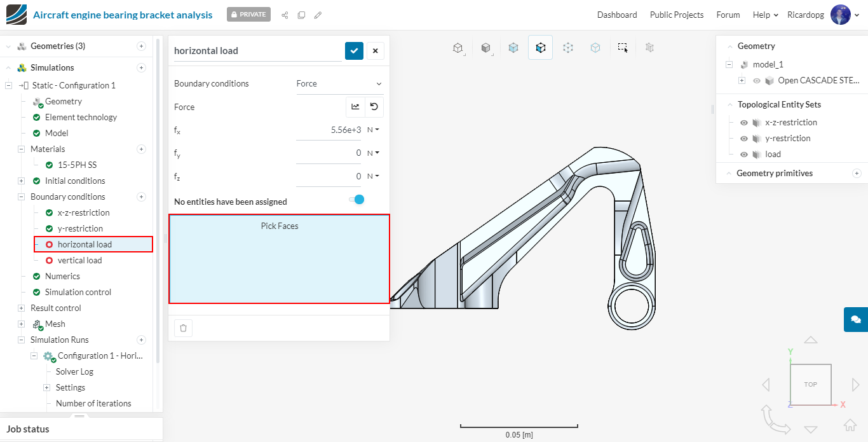Open the chat support widget
The image size is (868, 442).
pos(855,319)
